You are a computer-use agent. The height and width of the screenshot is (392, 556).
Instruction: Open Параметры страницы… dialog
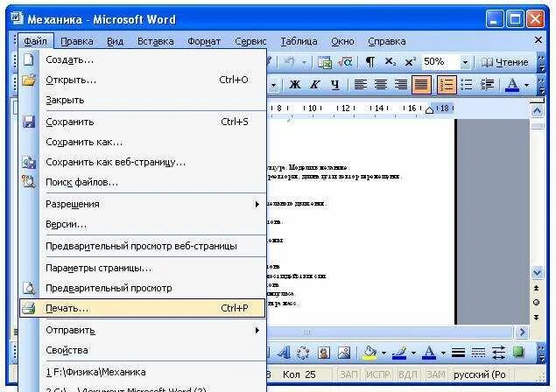click(x=143, y=268)
